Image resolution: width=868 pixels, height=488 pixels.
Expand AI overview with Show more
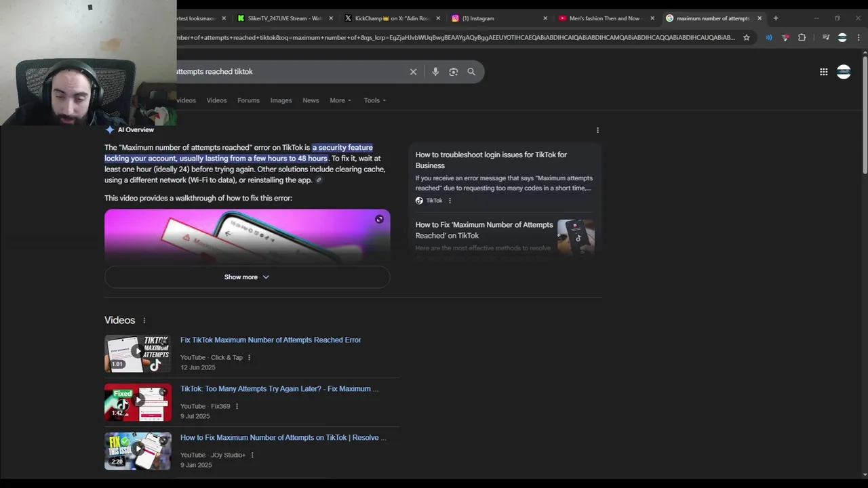pos(247,277)
